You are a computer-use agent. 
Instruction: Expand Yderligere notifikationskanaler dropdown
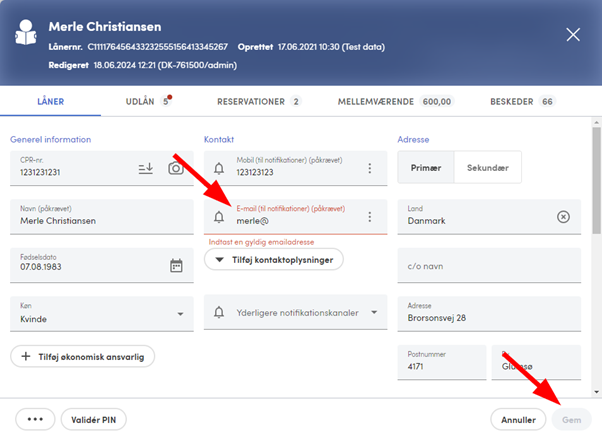[x=374, y=312]
